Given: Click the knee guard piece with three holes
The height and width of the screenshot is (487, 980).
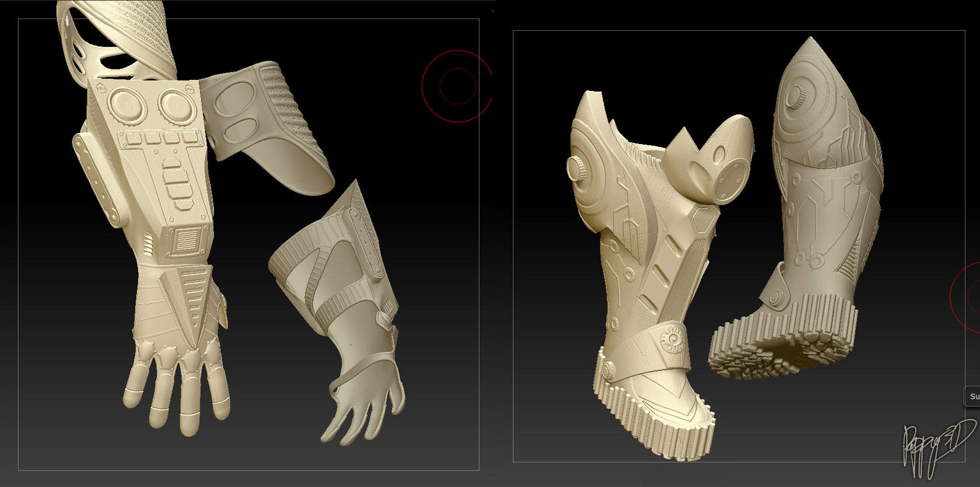Looking at the screenshot, I should 709,160.
